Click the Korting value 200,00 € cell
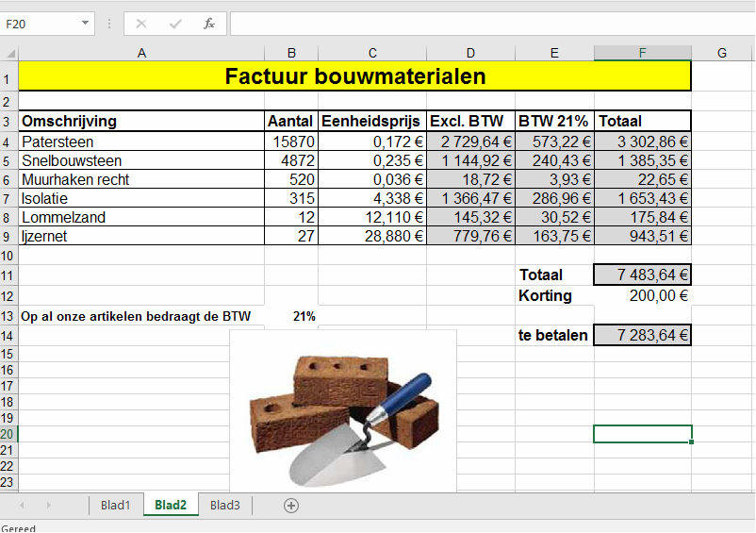Image resolution: width=756 pixels, height=533 pixels. pos(642,295)
